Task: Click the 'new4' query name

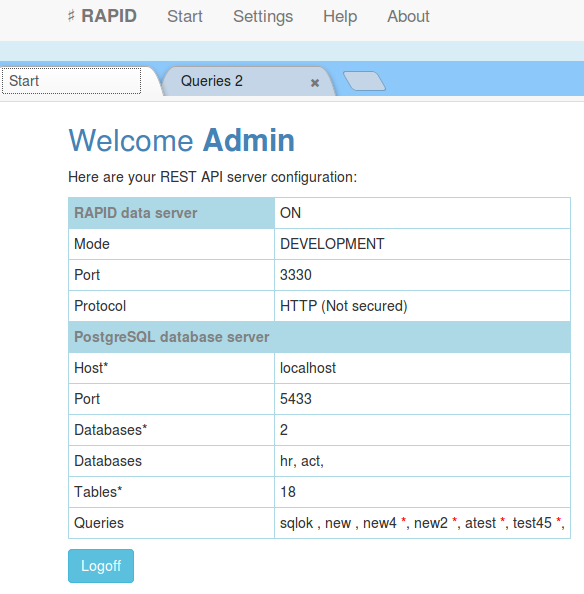Action: (x=379, y=523)
